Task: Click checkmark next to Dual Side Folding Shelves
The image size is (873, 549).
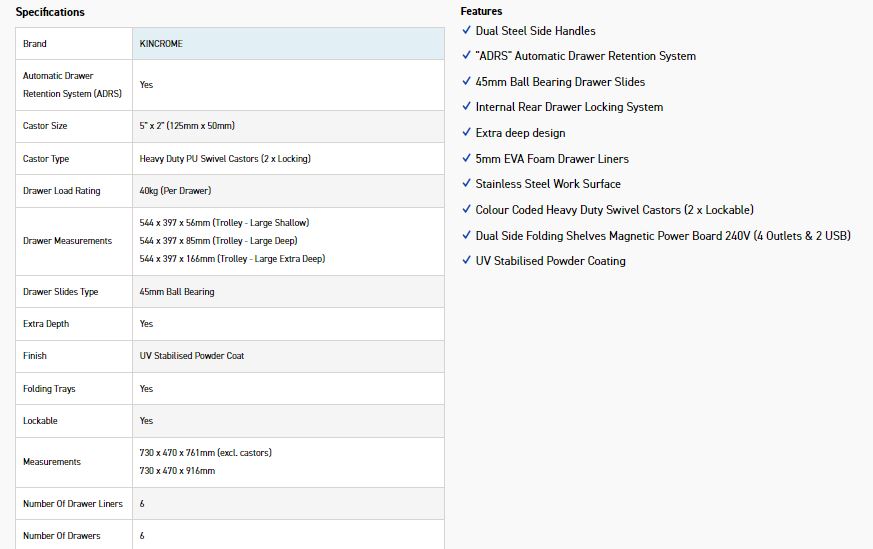Action: click(466, 235)
